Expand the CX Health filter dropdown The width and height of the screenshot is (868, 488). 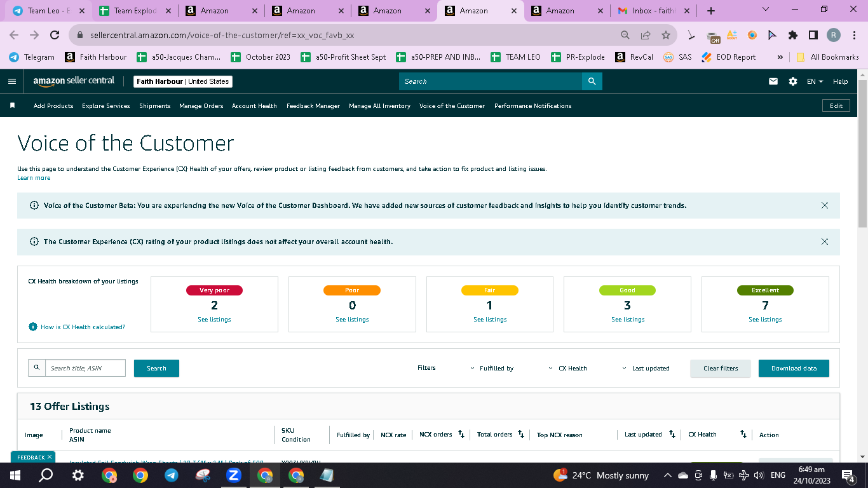(568, 369)
